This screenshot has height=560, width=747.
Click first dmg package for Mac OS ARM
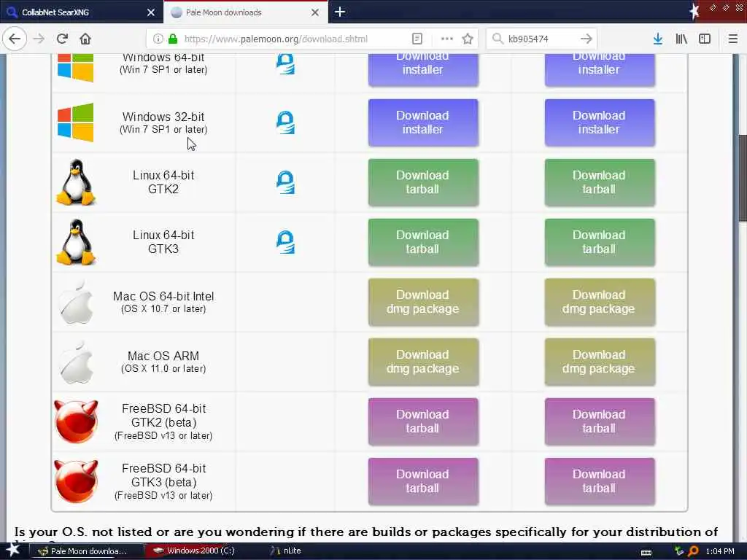click(423, 362)
